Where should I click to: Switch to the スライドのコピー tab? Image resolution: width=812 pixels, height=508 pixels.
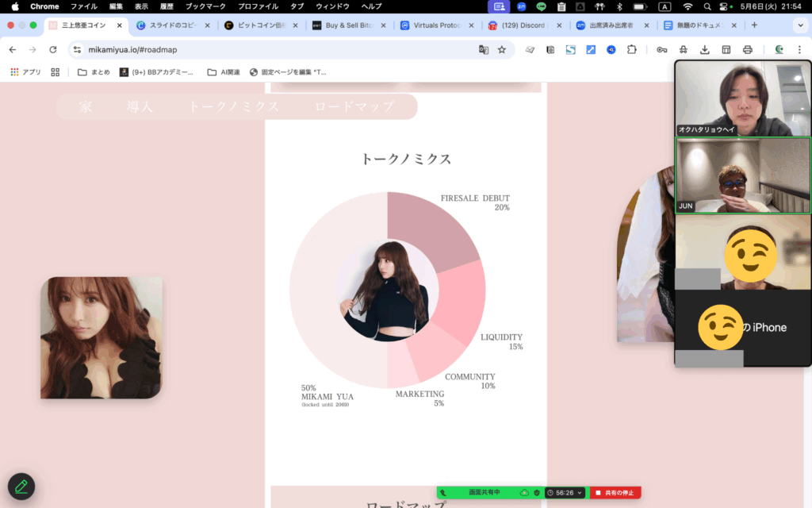[173, 25]
